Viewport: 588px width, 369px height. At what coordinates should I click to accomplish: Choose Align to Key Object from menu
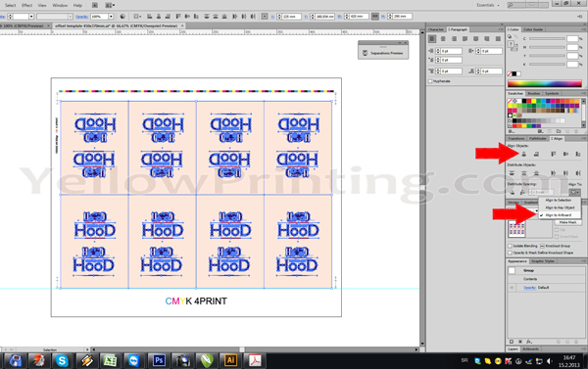click(560, 208)
